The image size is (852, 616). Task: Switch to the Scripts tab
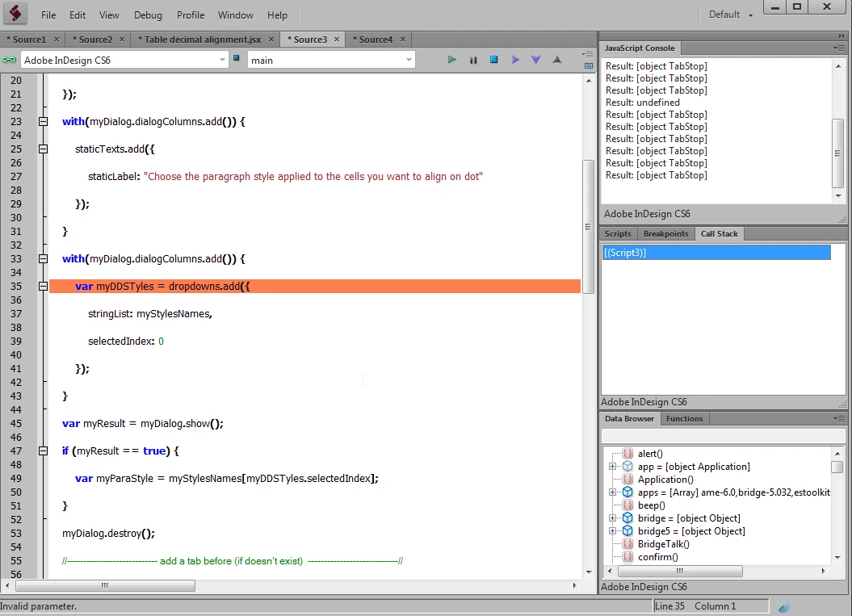click(618, 233)
